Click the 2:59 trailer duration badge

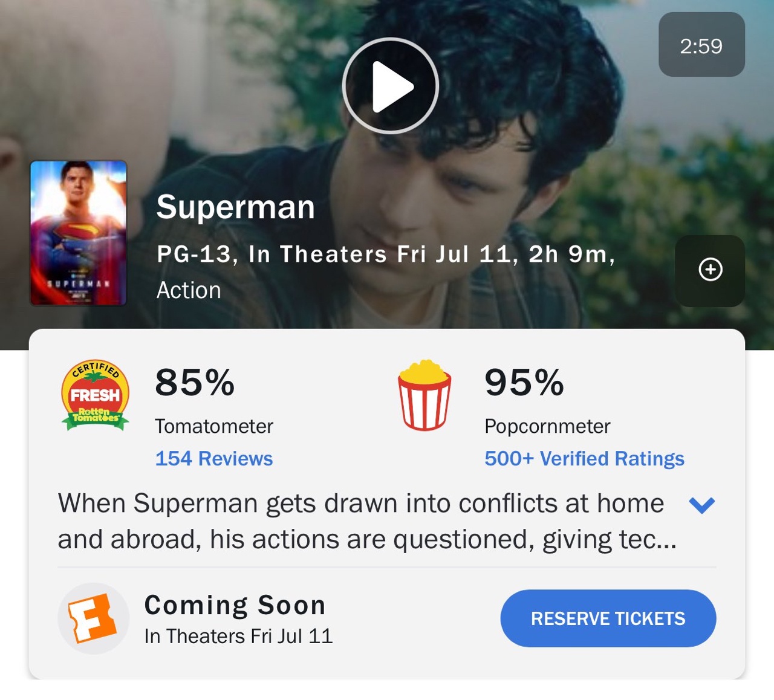click(x=701, y=45)
